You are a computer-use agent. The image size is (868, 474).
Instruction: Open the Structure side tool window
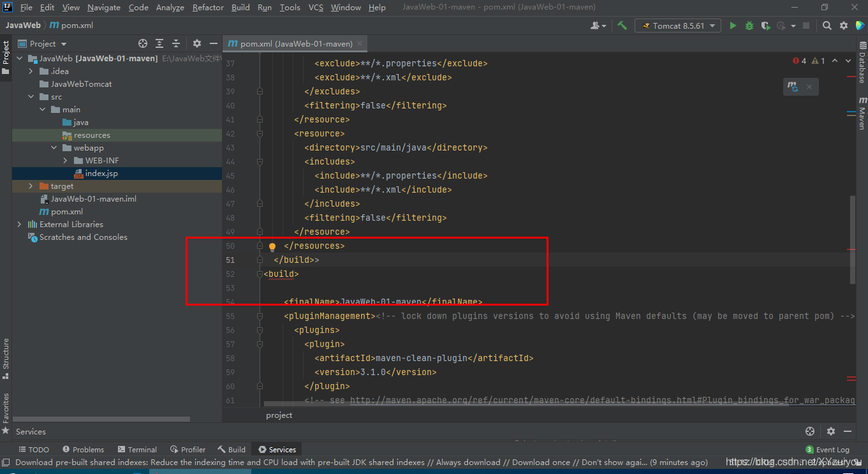[6, 359]
